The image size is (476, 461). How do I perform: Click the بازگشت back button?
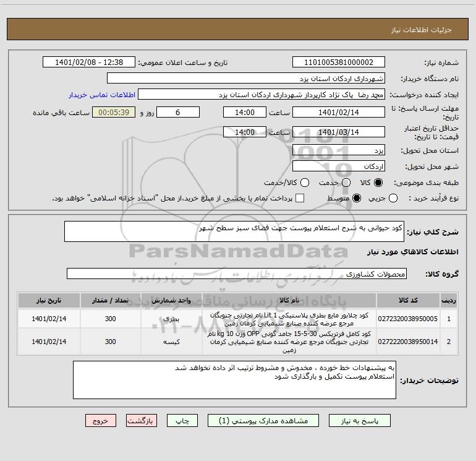(x=142, y=421)
